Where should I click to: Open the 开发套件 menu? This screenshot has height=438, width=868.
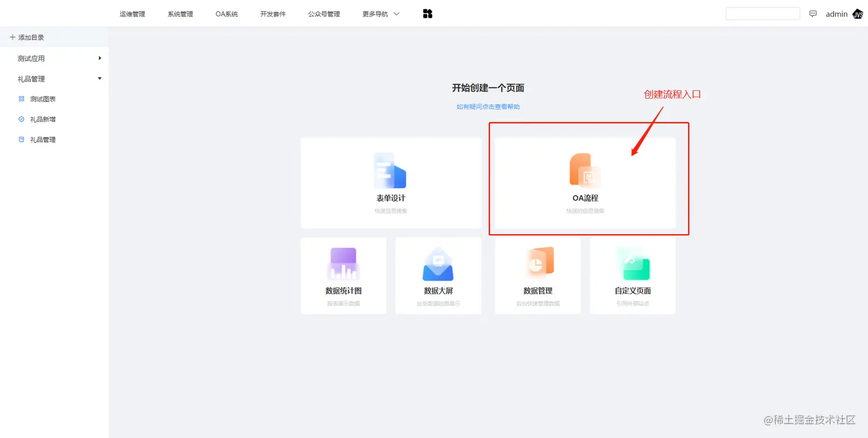273,14
